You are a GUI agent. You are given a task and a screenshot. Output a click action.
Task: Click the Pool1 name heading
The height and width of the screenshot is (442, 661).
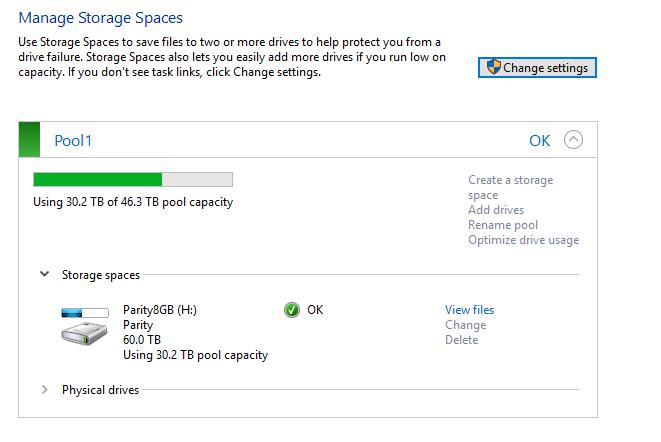[73, 141]
